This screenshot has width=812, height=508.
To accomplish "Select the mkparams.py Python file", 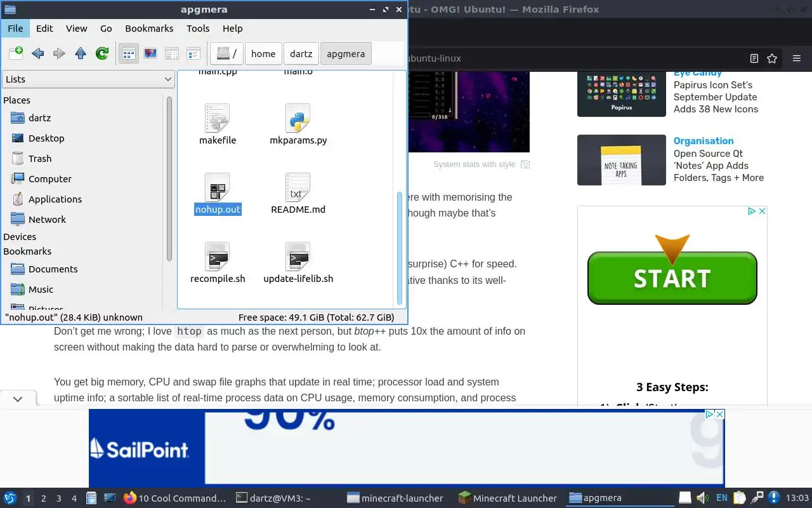I will coord(298,119).
